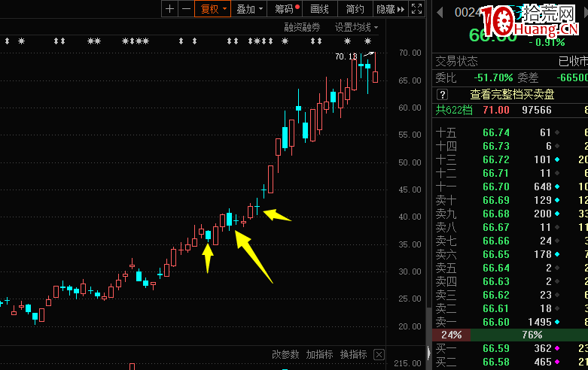Click the question mark help icon

pyautogui.click(x=442, y=94)
